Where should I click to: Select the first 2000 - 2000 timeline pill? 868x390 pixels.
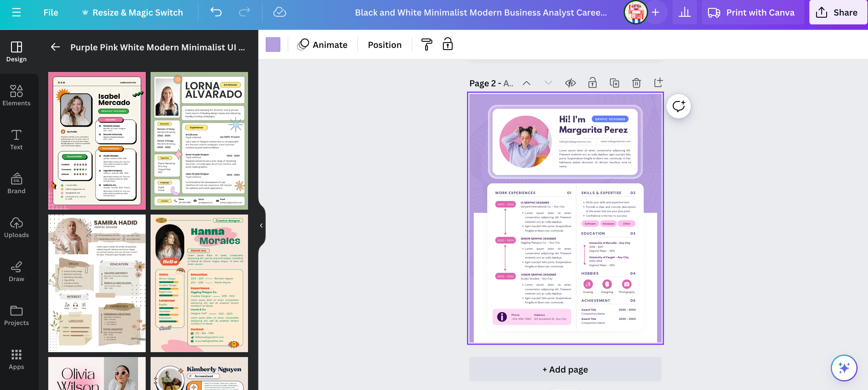click(x=505, y=204)
